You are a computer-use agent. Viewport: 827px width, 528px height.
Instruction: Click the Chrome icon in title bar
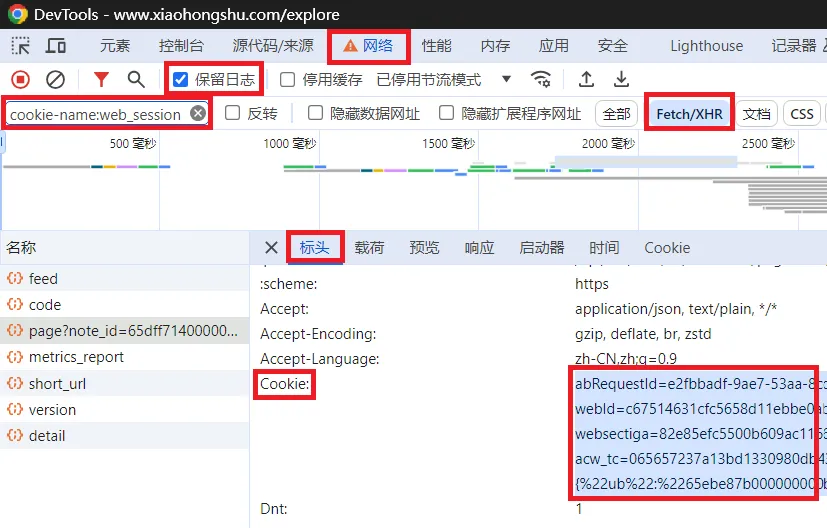pyautogui.click(x=17, y=14)
